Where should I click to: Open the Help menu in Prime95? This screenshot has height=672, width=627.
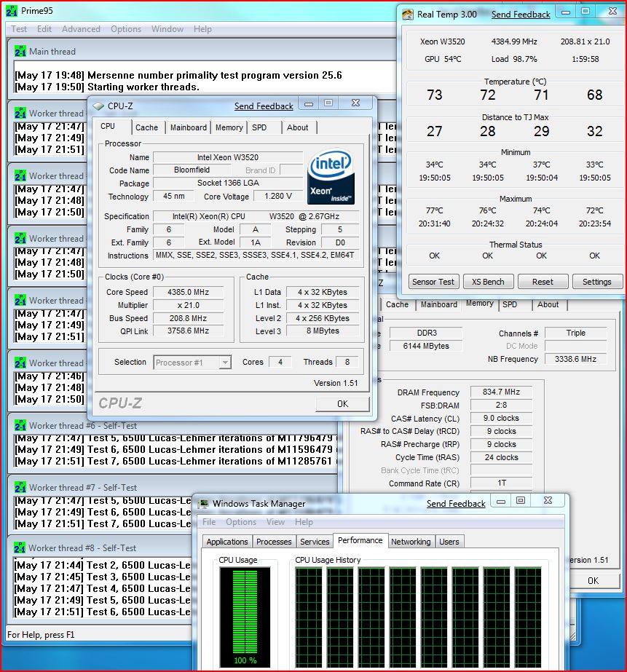(202, 29)
